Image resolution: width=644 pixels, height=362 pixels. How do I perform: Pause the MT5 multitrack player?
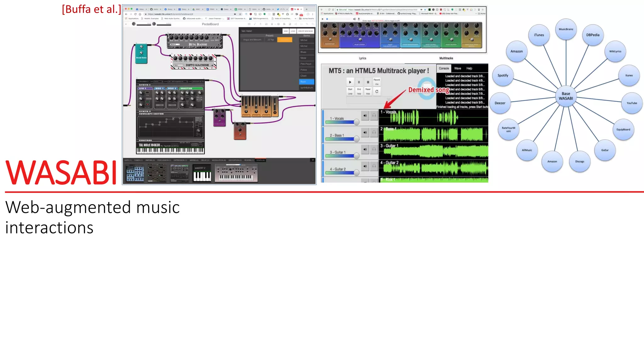click(x=359, y=82)
